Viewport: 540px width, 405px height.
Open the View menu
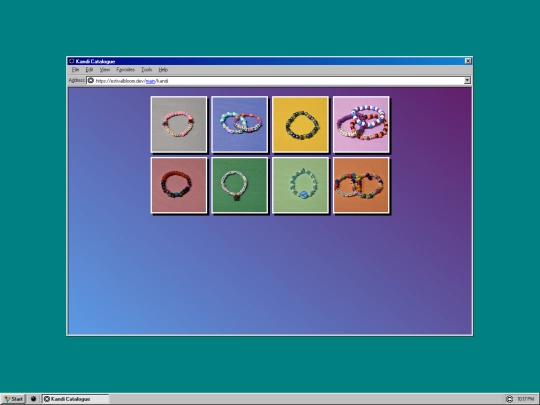pos(105,70)
